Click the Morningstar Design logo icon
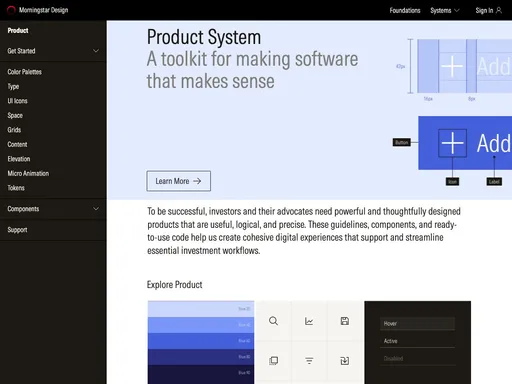This screenshot has width=512, height=384. click(11, 10)
